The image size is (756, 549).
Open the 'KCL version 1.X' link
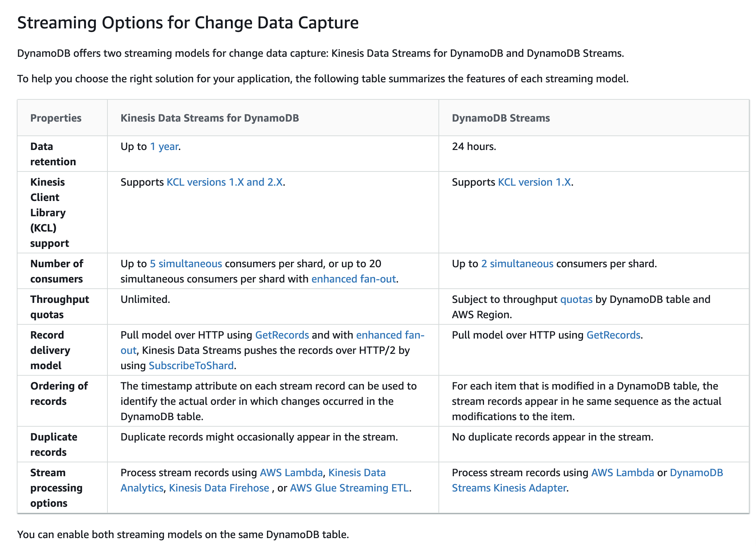tap(534, 182)
